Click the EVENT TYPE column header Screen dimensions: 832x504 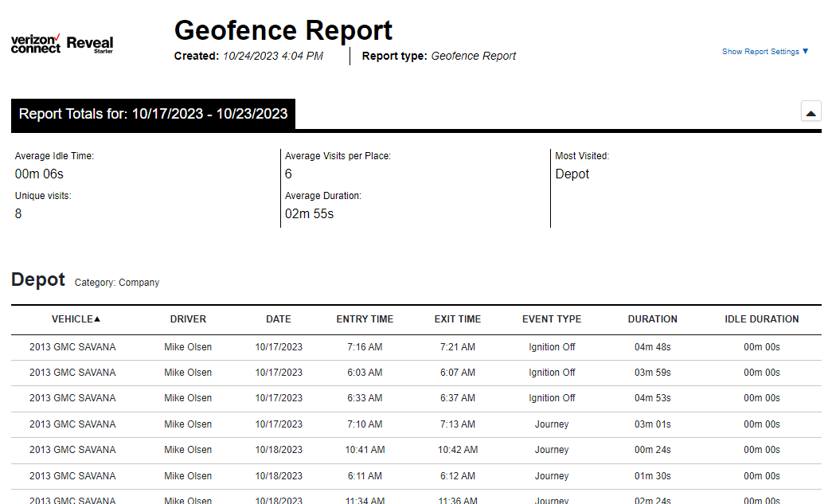pyautogui.click(x=552, y=319)
